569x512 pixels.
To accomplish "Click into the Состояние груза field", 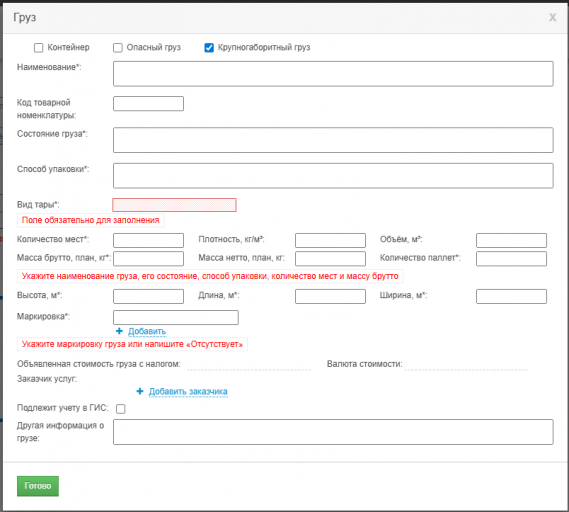I will pyautogui.click(x=333, y=140).
